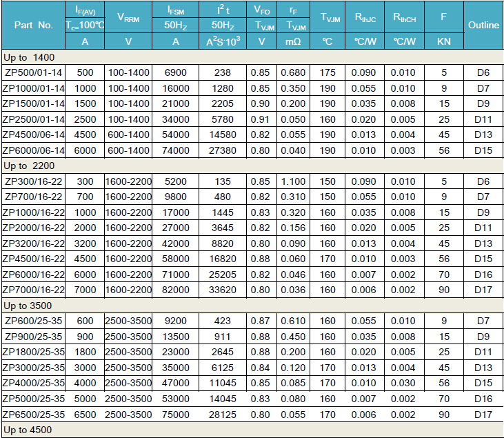Select the RthJC column header
This screenshot has width=504, height=438.
tap(365, 17)
